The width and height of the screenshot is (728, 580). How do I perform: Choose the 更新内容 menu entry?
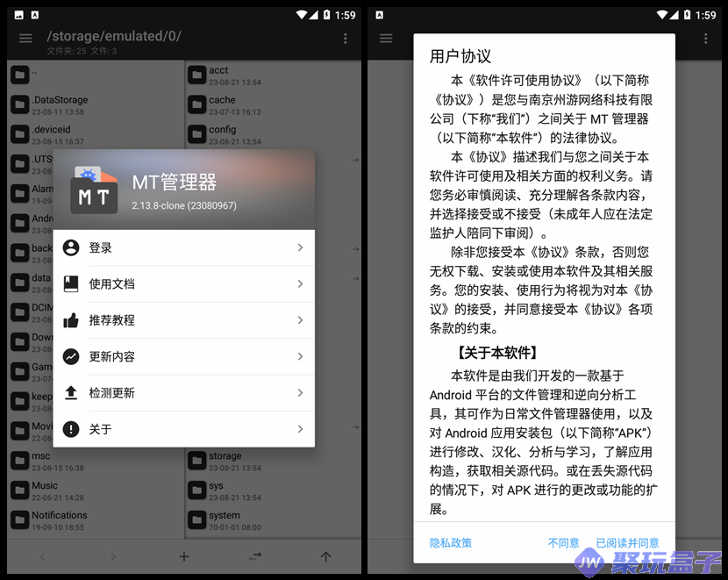pos(184,356)
